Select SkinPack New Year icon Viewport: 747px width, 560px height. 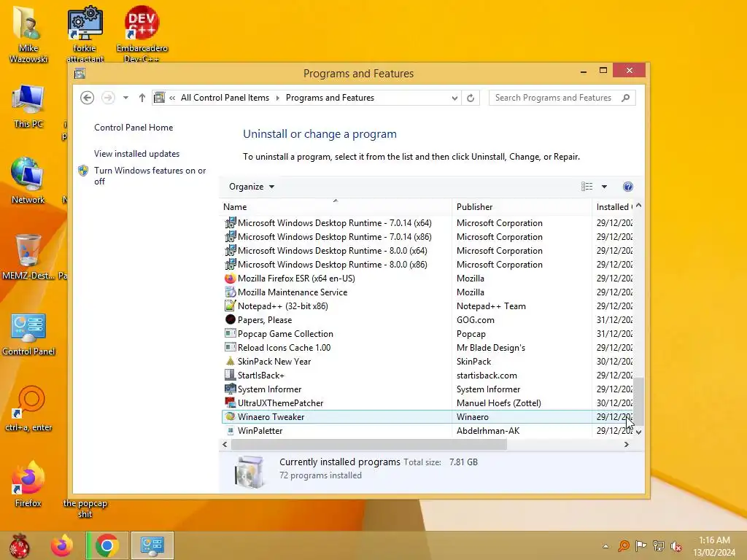pyautogui.click(x=230, y=361)
